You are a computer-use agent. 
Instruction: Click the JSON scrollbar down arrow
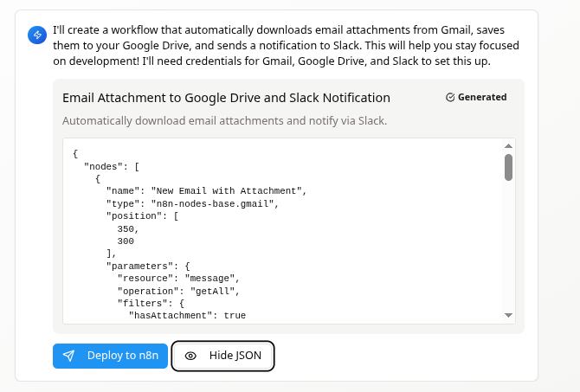[508, 316]
